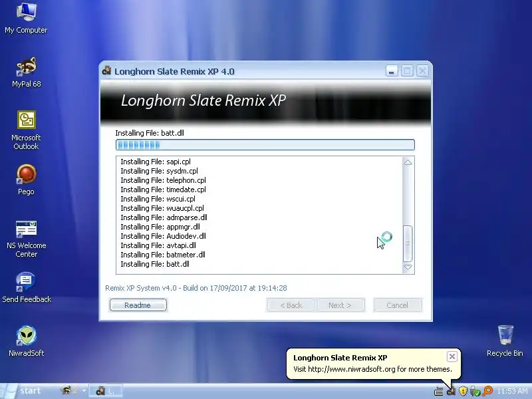Image resolution: width=532 pixels, height=399 pixels.
Task: Click the Cancel button
Action: 397,305
